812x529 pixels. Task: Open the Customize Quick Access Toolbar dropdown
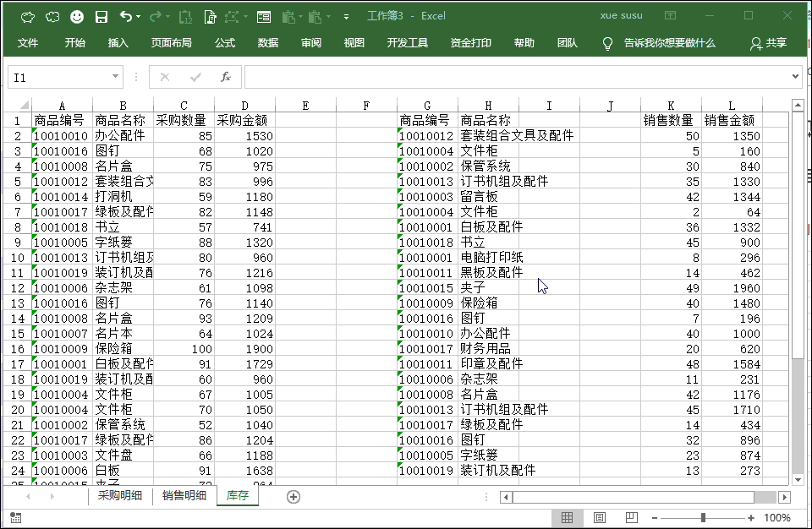[346, 17]
